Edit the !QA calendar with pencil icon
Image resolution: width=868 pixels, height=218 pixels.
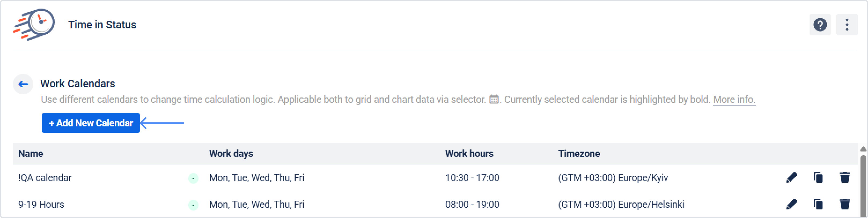pyautogui.click(x=791, y=177)
